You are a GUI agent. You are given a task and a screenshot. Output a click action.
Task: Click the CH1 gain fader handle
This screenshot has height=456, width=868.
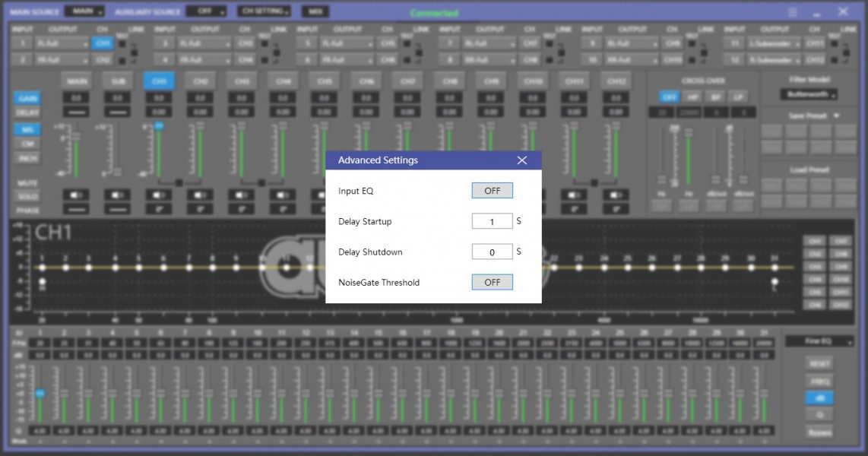(x=159, y=126)
